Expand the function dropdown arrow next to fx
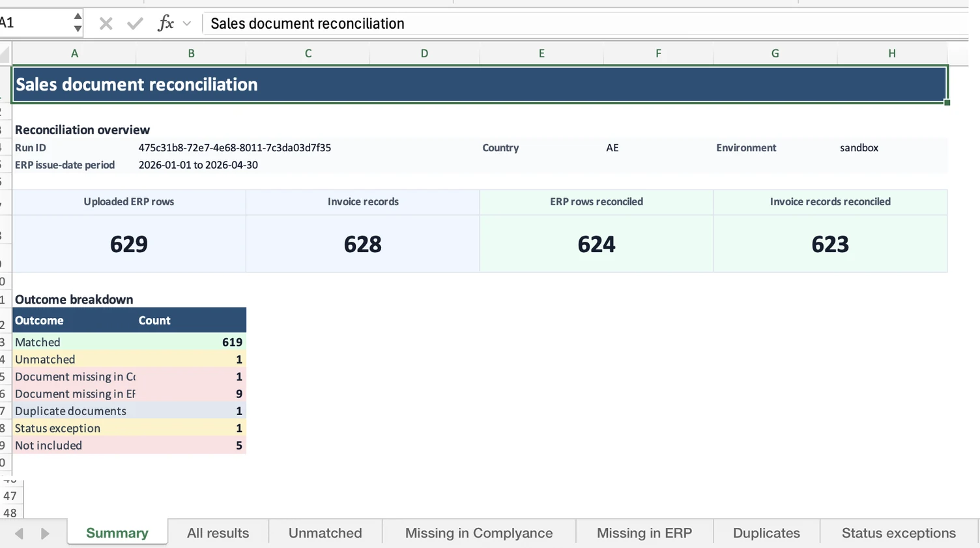The image size is (980, 548). pyautogui.click(x=187, y=24)
